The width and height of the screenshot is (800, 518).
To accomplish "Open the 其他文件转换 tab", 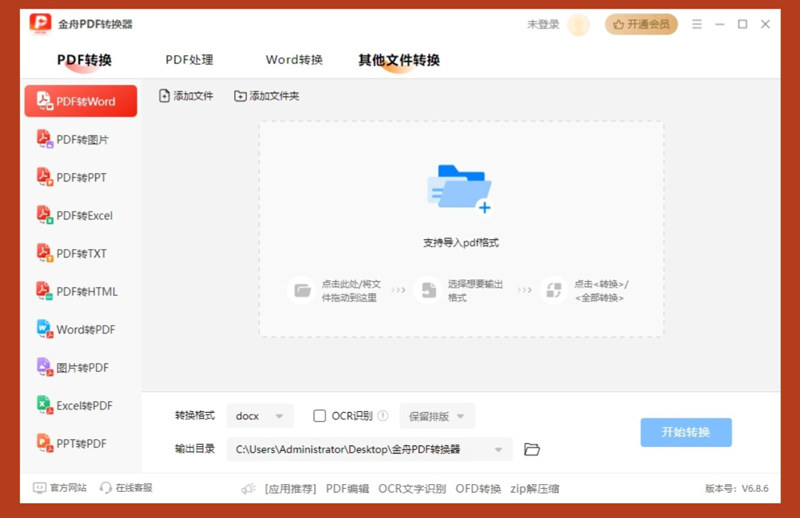I will tap(399, 60).
